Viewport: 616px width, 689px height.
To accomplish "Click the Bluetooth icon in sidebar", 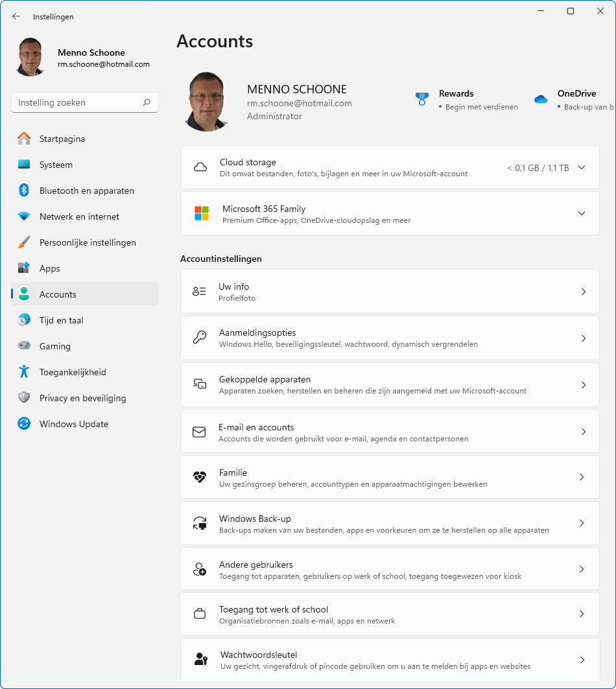I will tap(24, 191).
